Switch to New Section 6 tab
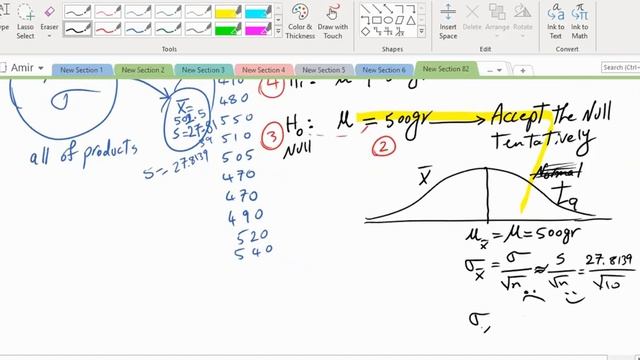 pyautogui.click(x=384, y=70)
